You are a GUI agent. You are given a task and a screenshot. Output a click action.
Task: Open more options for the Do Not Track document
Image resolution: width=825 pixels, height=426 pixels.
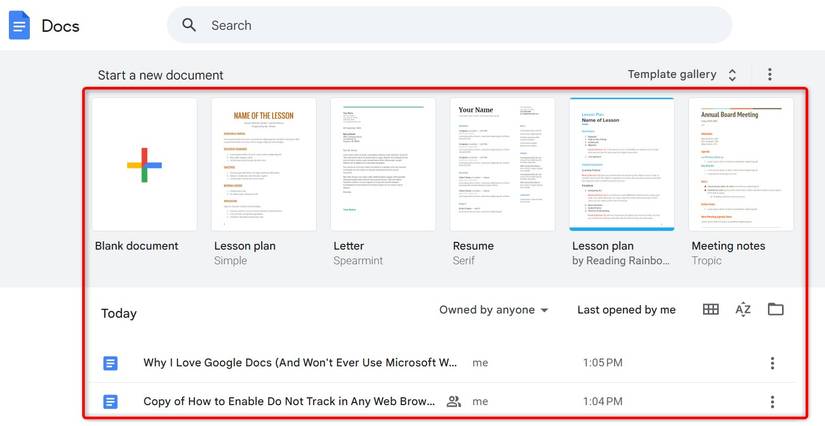click(x=772, y=402)
